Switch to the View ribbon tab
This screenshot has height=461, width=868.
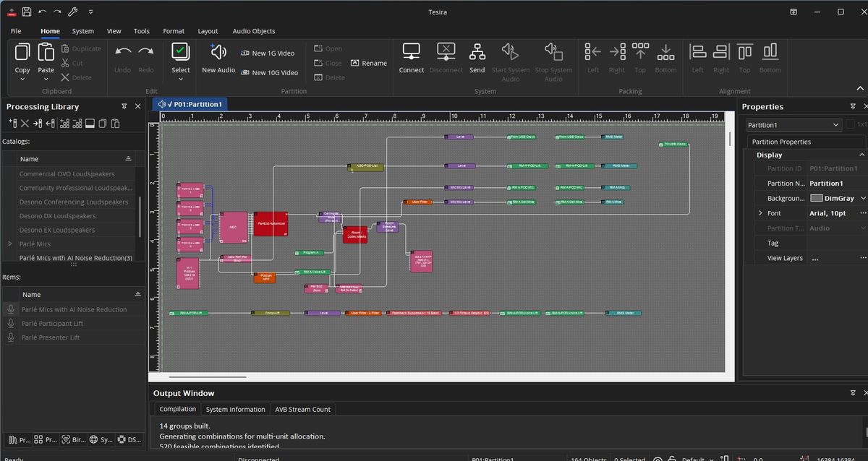pyautogui.click(x=114, y=31)
